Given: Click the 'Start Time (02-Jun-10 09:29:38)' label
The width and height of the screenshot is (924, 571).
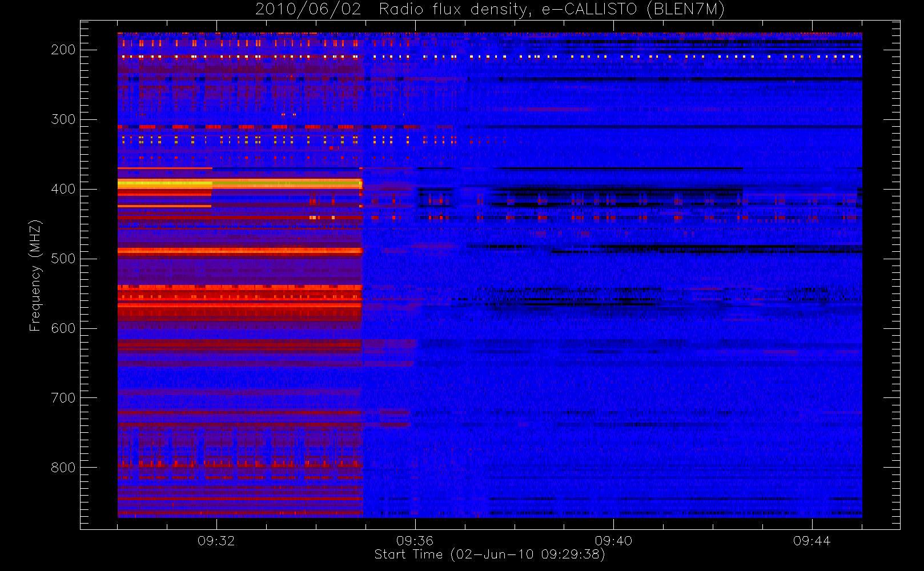Looking at the screenshot, I should (x=489, y=554).
